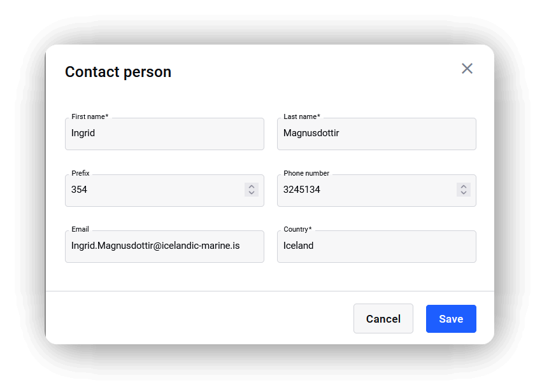Decrease the Prefix value with down arrow

point(252,193)
